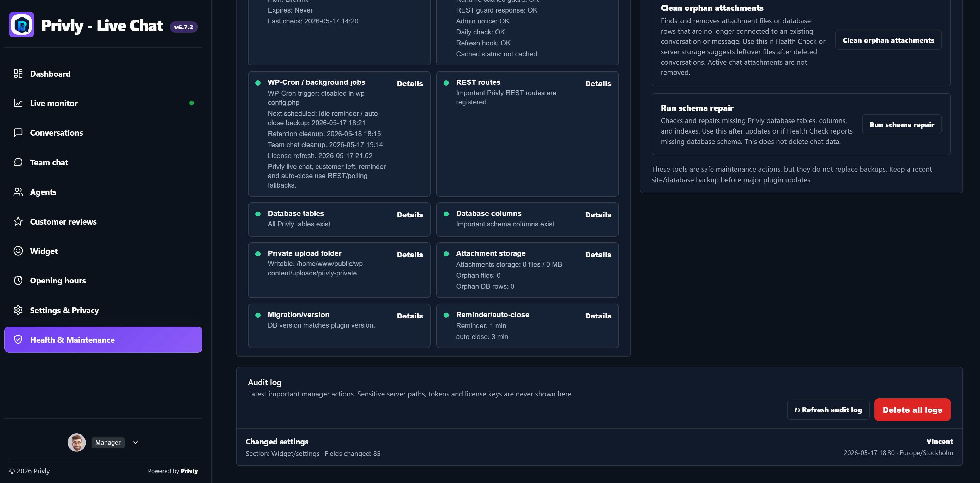Click the '2026-05-17 18:30 · Europe/Stockholm' timestamp
Screen dimensions: 980x483
(898, 452)
